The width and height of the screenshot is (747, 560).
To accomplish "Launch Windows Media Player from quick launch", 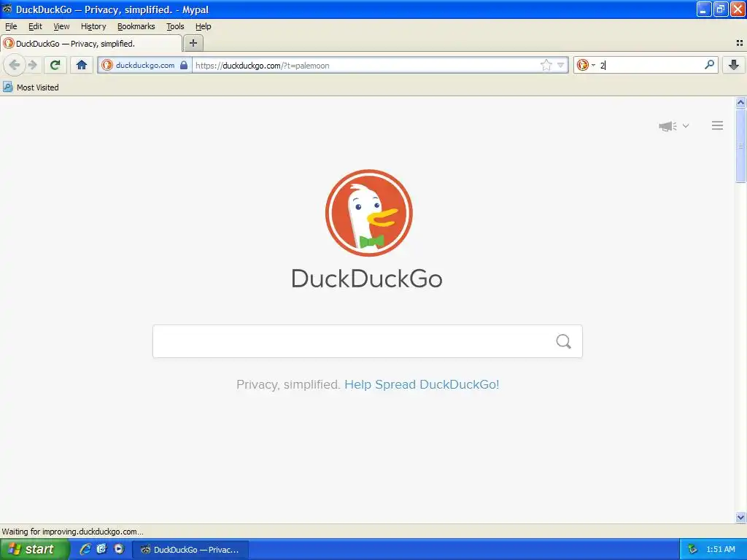I will click(119, 549).
